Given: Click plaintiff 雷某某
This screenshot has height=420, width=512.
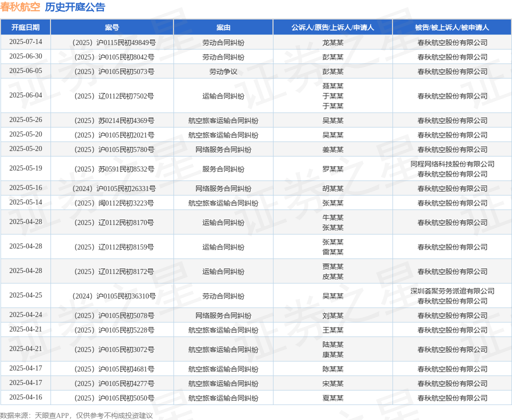Looking at the screenshot, I should tap(332, 252).
